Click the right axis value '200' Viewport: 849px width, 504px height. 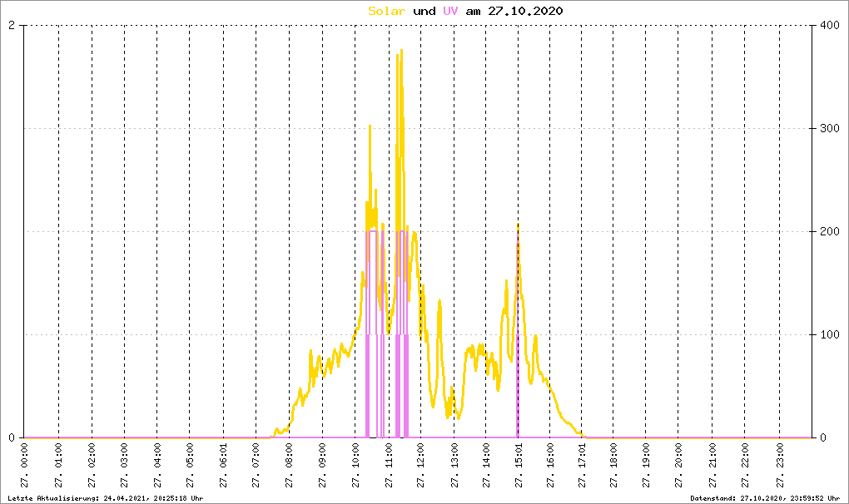tap(830, 231)
